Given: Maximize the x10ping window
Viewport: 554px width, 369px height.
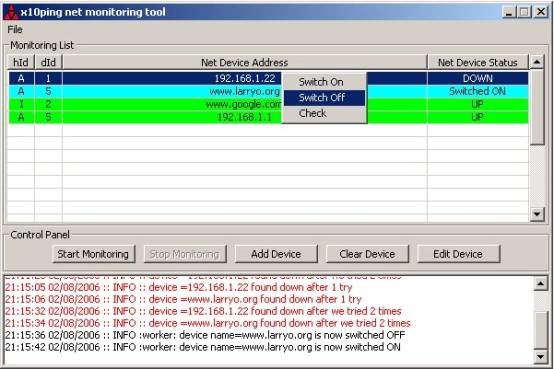Looking at the screenshot, I should click(524, 12).
